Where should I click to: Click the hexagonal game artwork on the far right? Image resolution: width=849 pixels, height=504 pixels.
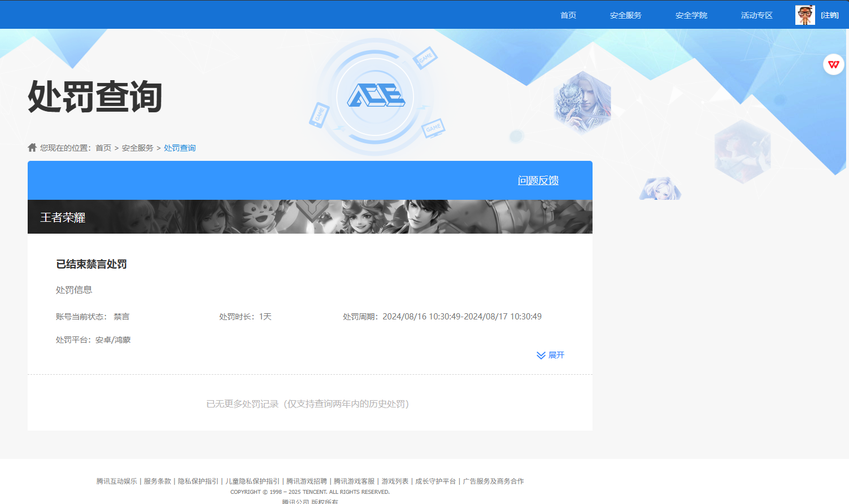[743, 151]
